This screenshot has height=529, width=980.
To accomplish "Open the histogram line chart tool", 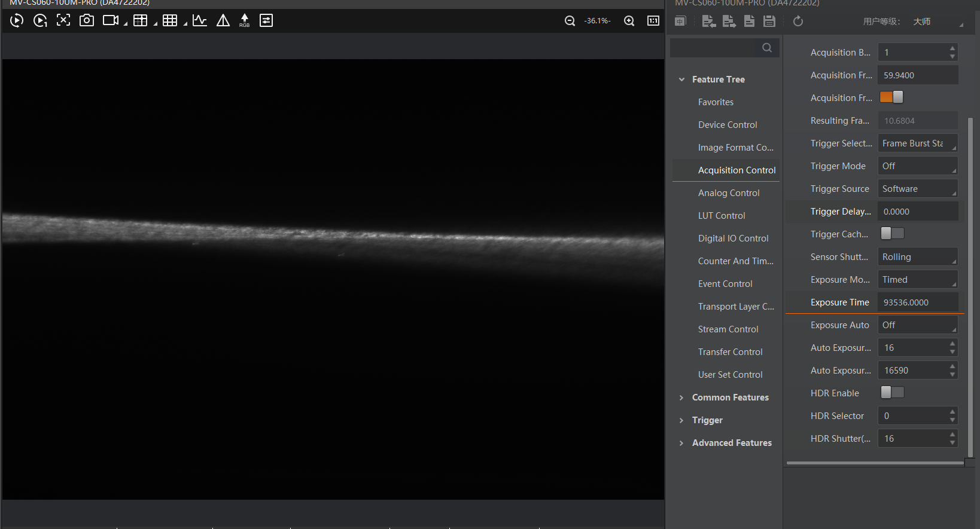I will coord(199,20).
